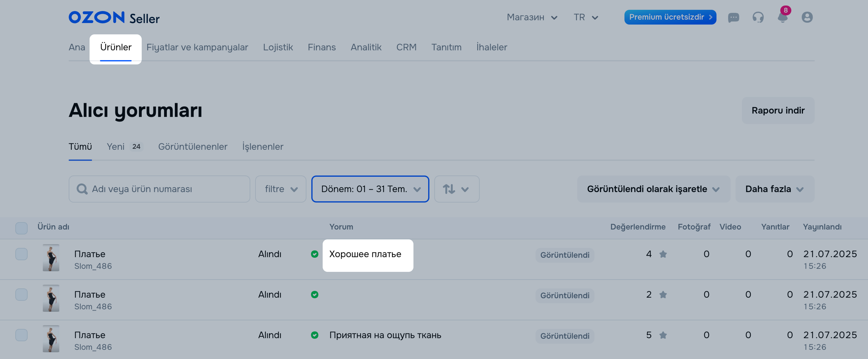868x359 pixels.
Task: Click the Değerlendirme column header
Action: 638,227
